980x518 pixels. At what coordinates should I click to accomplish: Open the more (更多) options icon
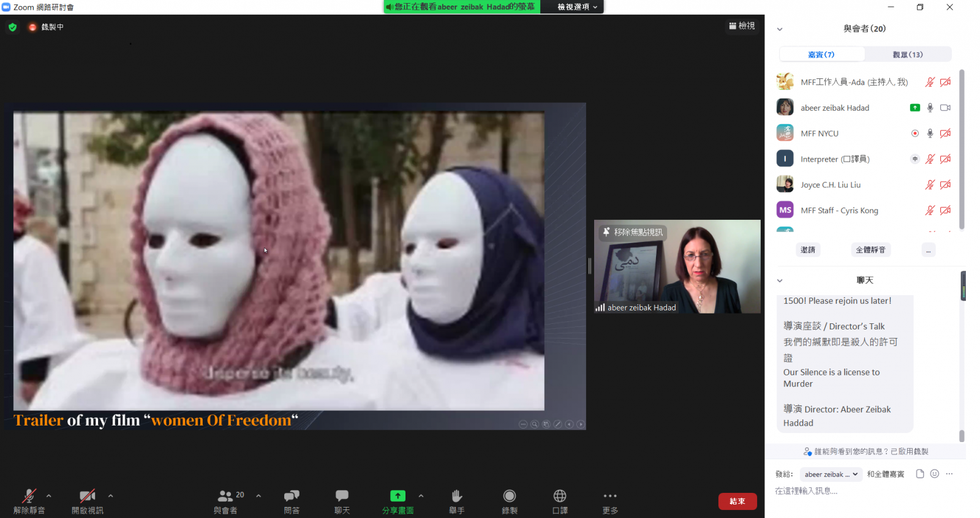tap(610, 496)
